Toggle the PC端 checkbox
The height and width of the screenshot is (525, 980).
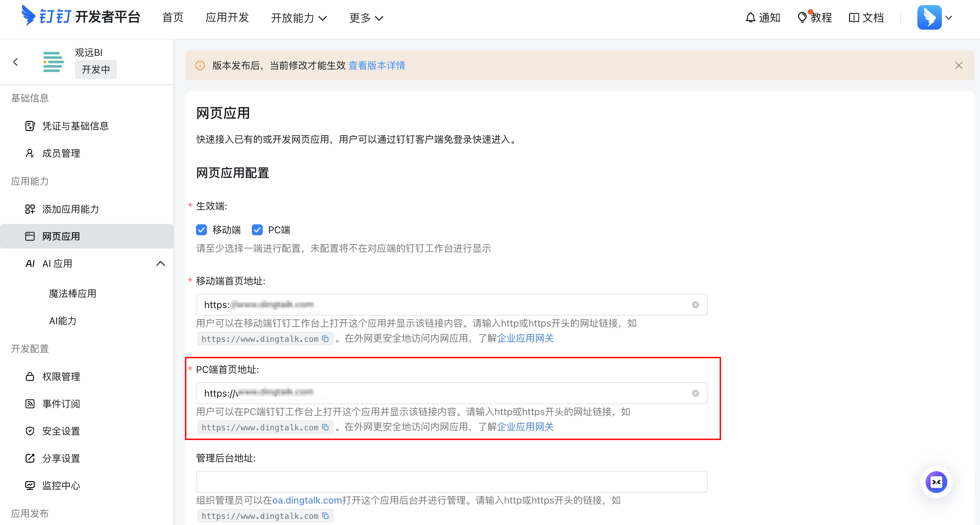click(257, 230)
